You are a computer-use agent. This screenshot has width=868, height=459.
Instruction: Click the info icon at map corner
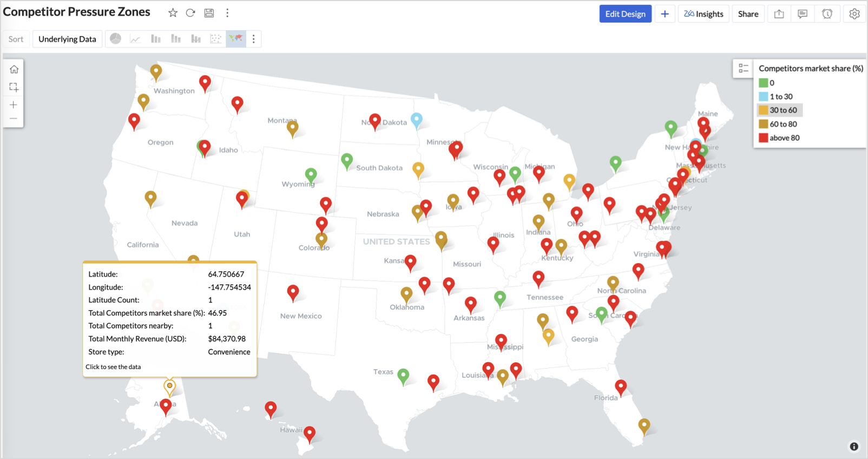[x=854, y=447]
